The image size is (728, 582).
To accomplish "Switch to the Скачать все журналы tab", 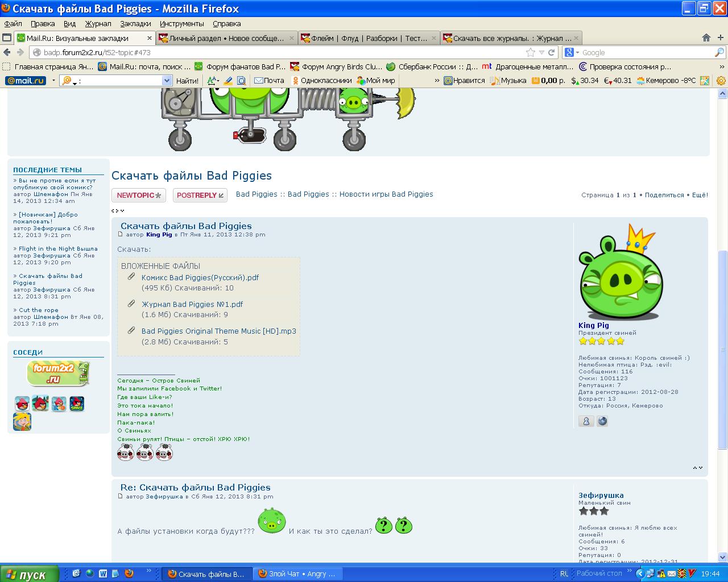I will 511,38.
